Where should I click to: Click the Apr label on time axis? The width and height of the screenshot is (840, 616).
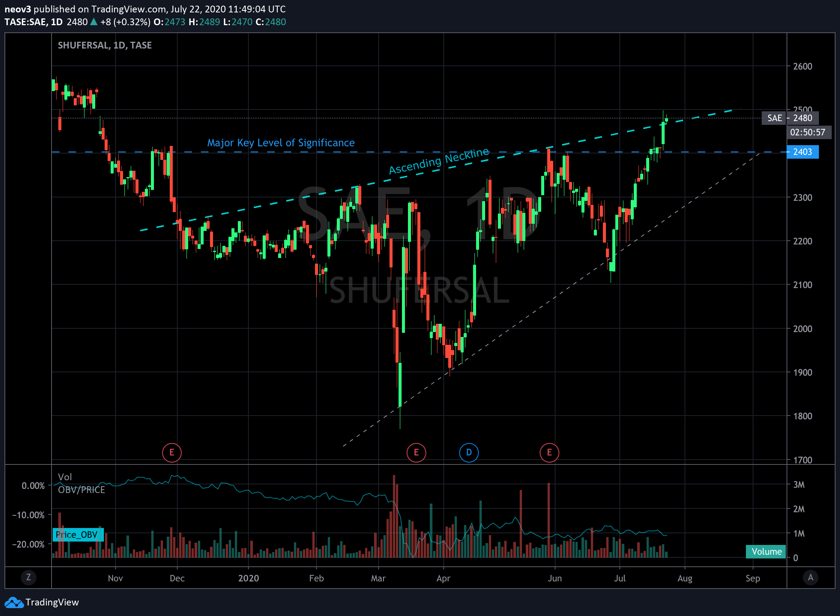(443, 578)
